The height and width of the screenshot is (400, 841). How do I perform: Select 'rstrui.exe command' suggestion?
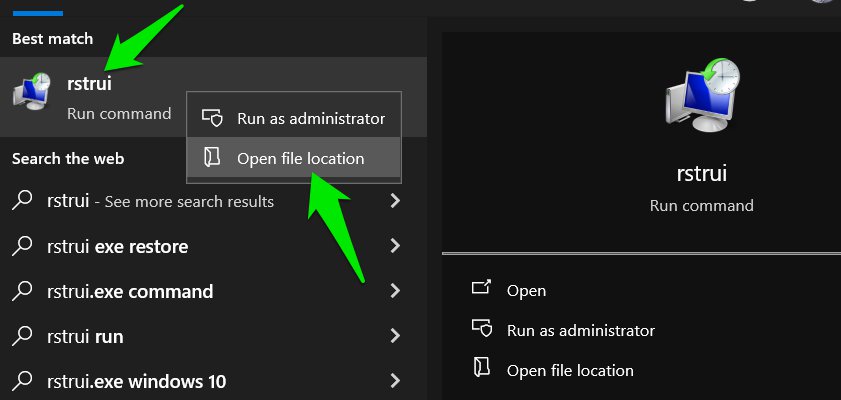tap(213, 291)
